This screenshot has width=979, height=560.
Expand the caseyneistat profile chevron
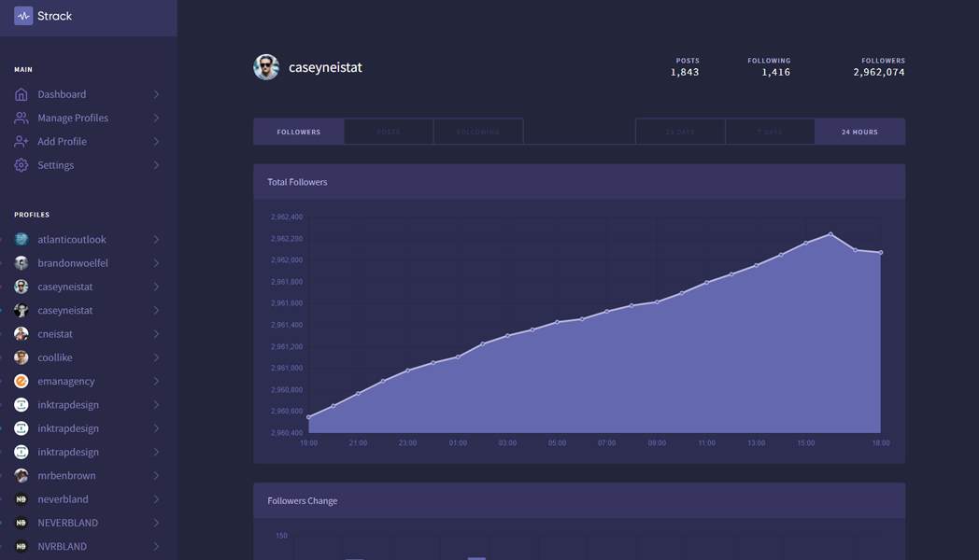(158, 286)
